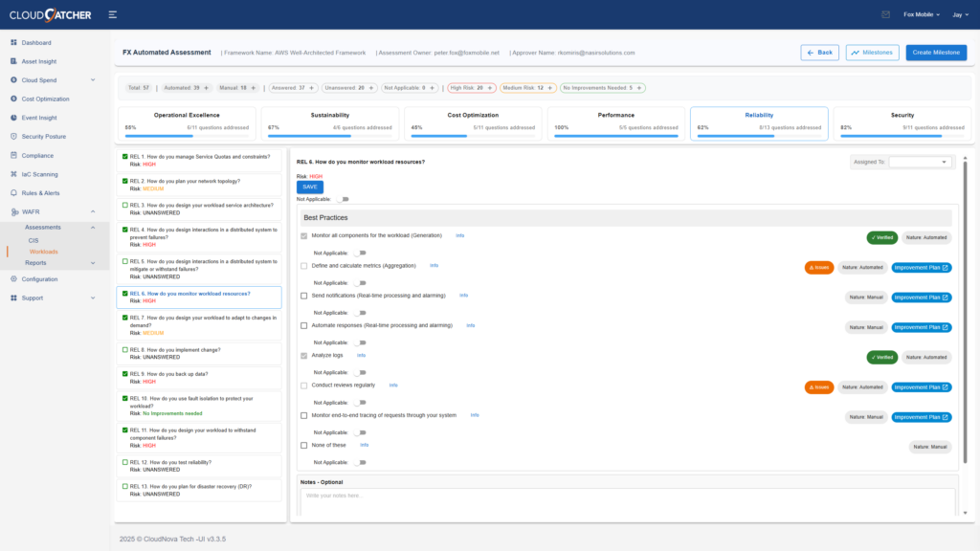
Task: Click the Create Milestone button
Action: click(935, 53)
